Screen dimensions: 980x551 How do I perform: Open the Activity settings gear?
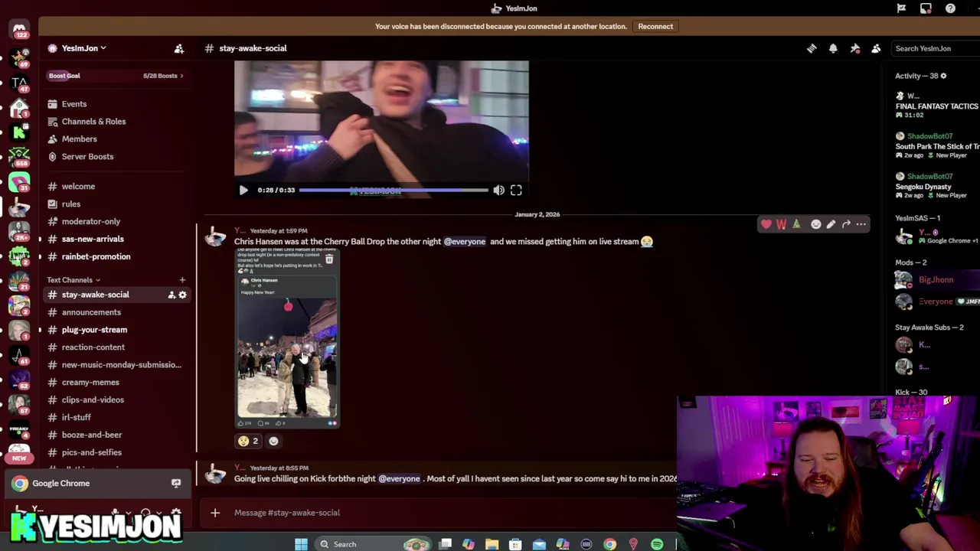pos(943,76)
